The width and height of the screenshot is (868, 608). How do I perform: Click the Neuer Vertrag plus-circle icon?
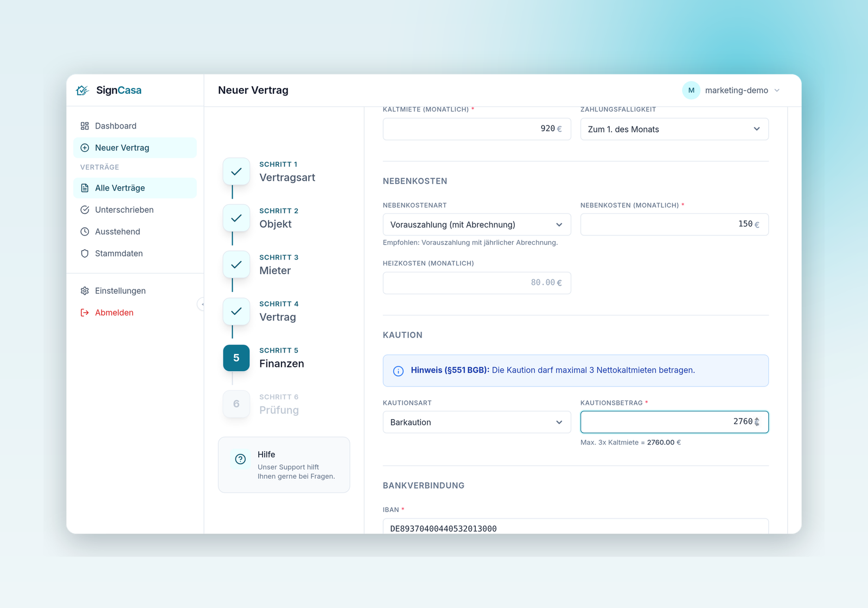point(85,148)
